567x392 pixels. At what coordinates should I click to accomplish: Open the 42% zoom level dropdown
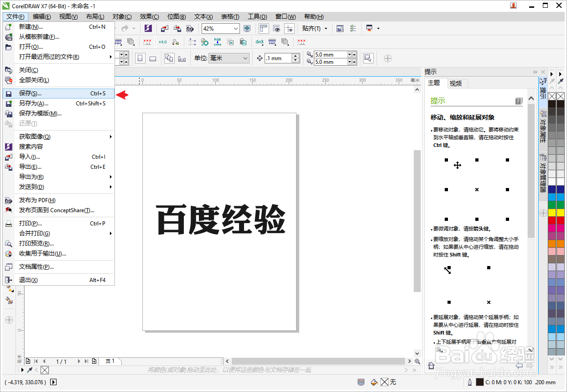[235, 28]
